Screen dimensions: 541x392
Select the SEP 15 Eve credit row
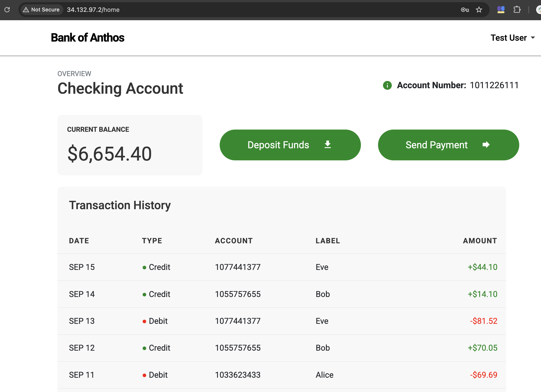point(281,267)
